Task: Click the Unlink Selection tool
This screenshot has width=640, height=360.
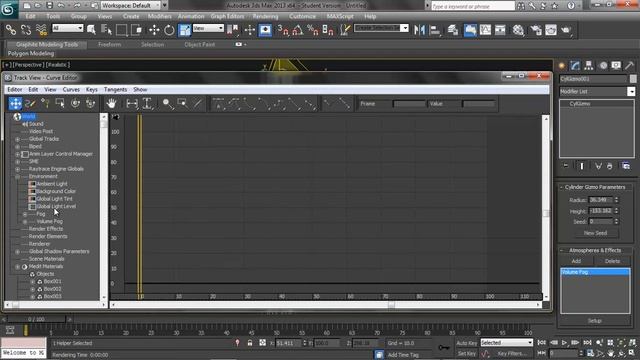Action: click(26, 30)
